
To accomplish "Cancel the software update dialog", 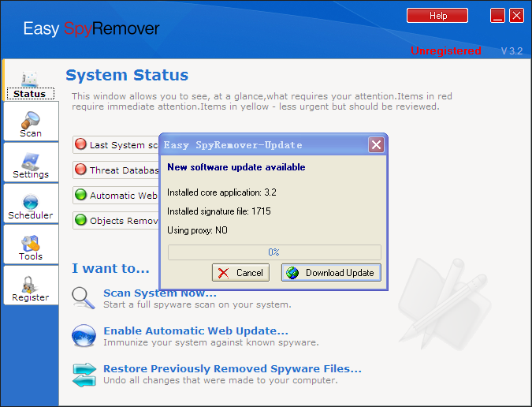I will pos(240,273).
